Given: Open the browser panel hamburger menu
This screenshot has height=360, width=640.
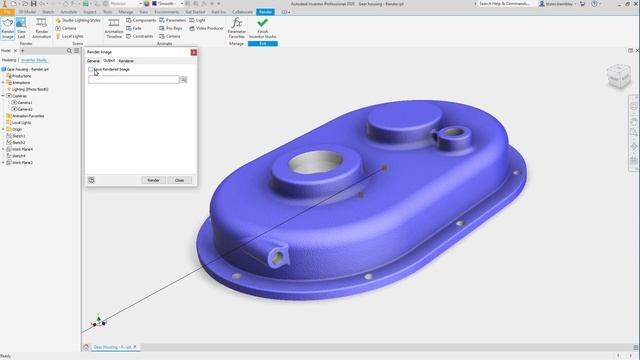Looking at the screenshot, I should click(x=76, y=51).
